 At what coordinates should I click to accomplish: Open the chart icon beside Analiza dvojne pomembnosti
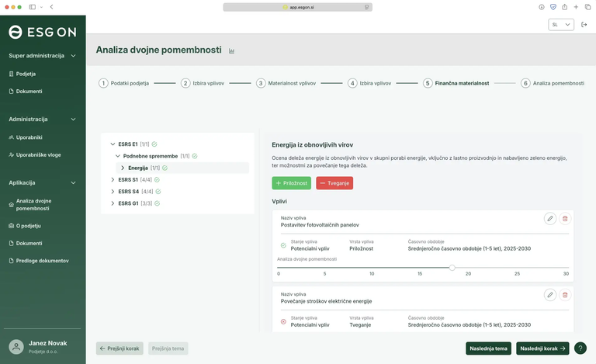coord(231,51)
